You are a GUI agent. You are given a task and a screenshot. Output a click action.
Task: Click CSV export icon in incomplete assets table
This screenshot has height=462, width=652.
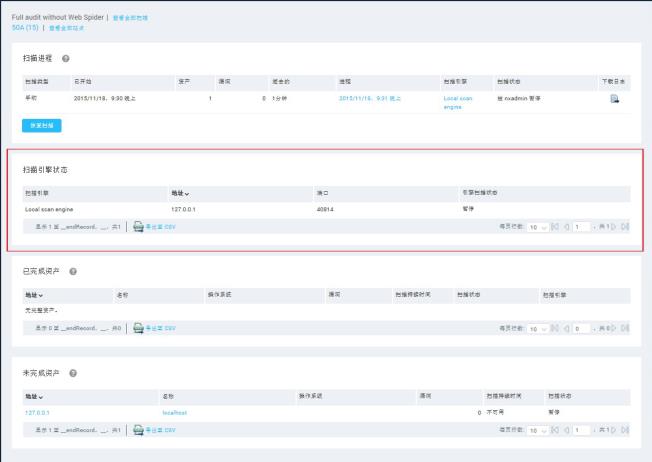[139, 430]
